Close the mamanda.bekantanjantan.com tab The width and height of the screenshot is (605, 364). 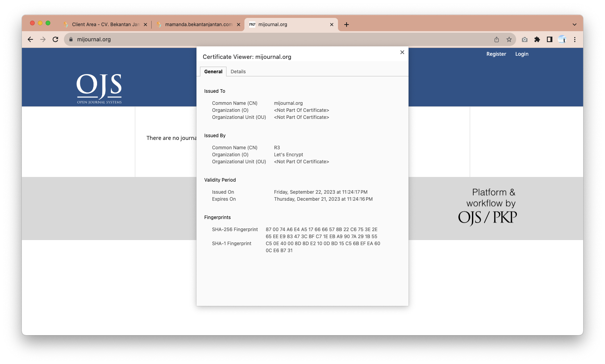(239, 25)
